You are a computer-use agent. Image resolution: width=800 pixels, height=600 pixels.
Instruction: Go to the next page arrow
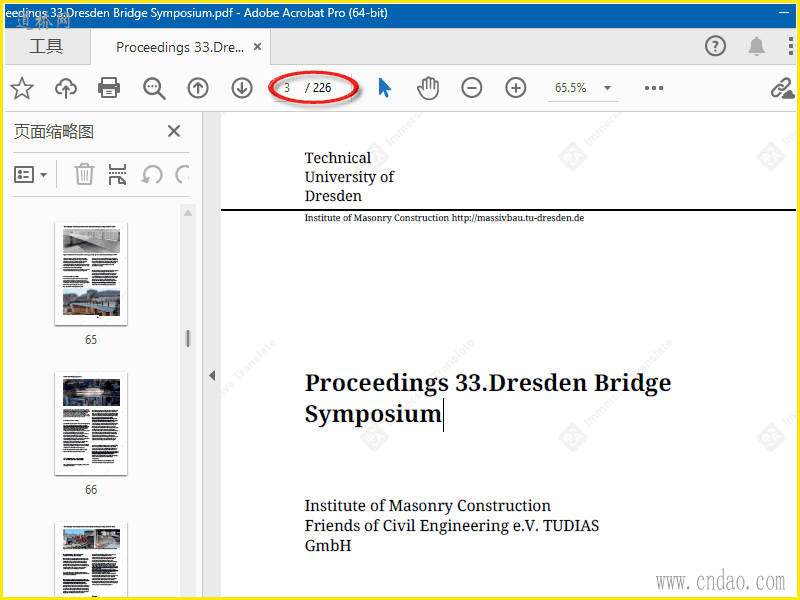[242, 88]
